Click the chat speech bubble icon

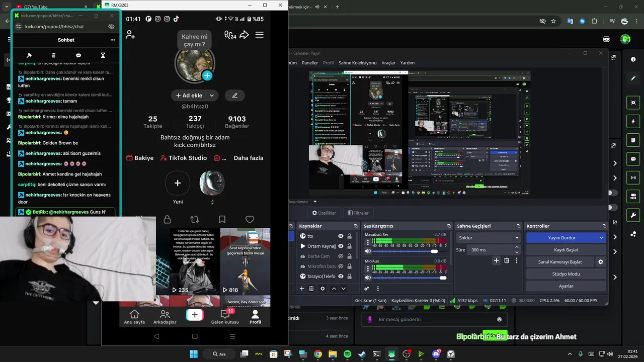tap(78, 55)
